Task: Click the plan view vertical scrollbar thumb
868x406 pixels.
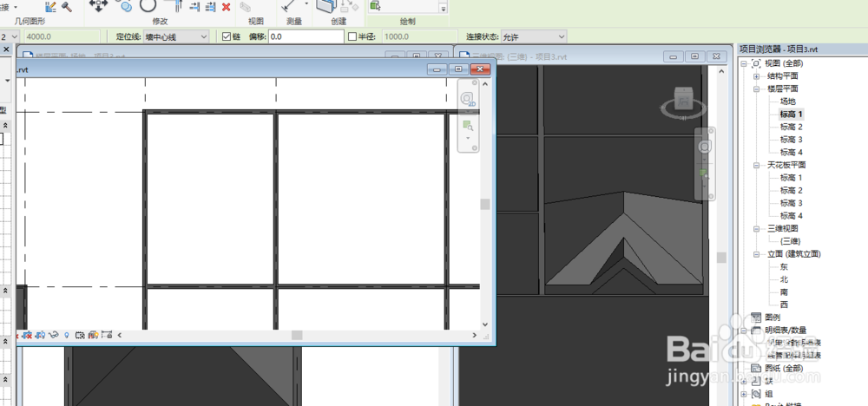Action: pos(485,204)
